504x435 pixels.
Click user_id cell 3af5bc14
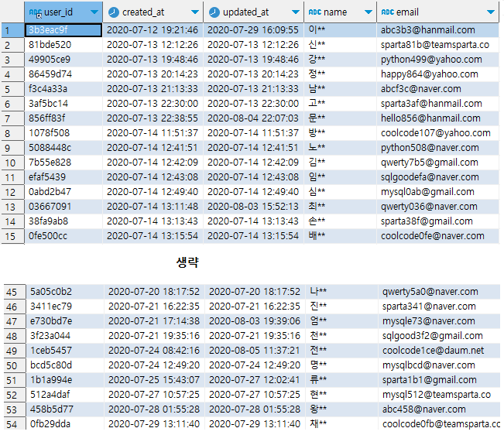(x=63, y=104)
